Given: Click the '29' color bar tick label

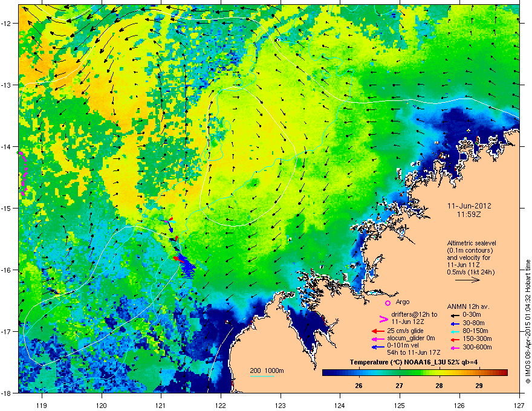Looking at the screenshot, I should coord(479,386).
